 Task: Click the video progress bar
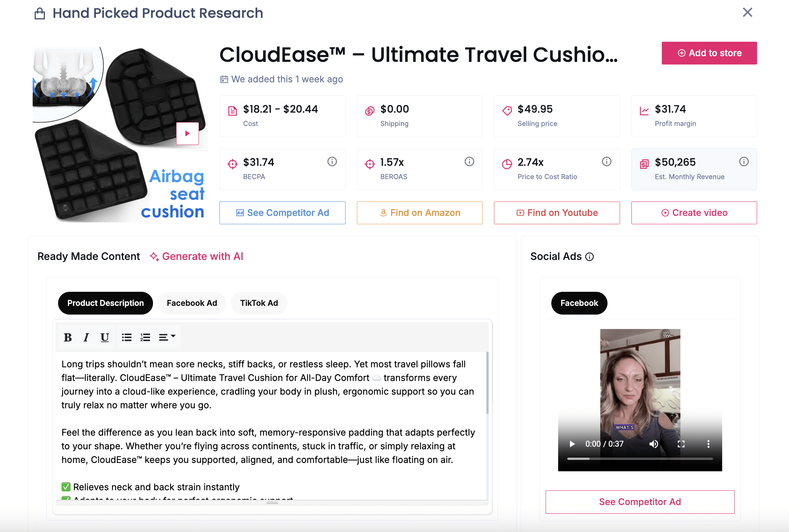640,459
